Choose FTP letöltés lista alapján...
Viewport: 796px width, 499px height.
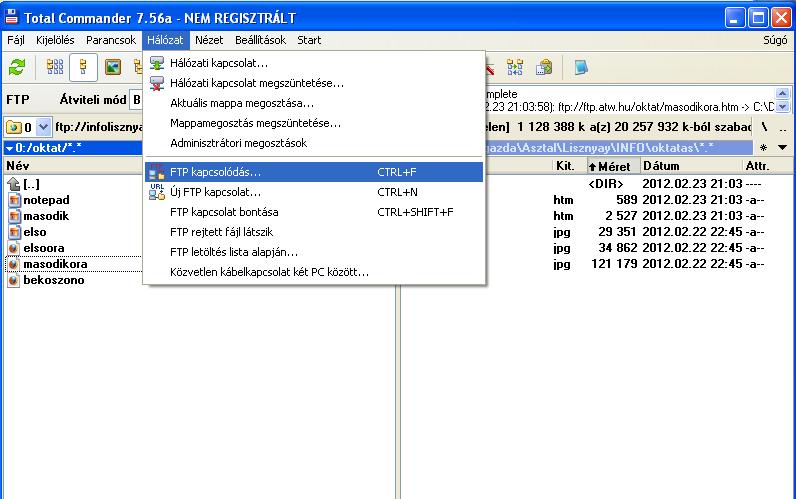click(314, 252)
